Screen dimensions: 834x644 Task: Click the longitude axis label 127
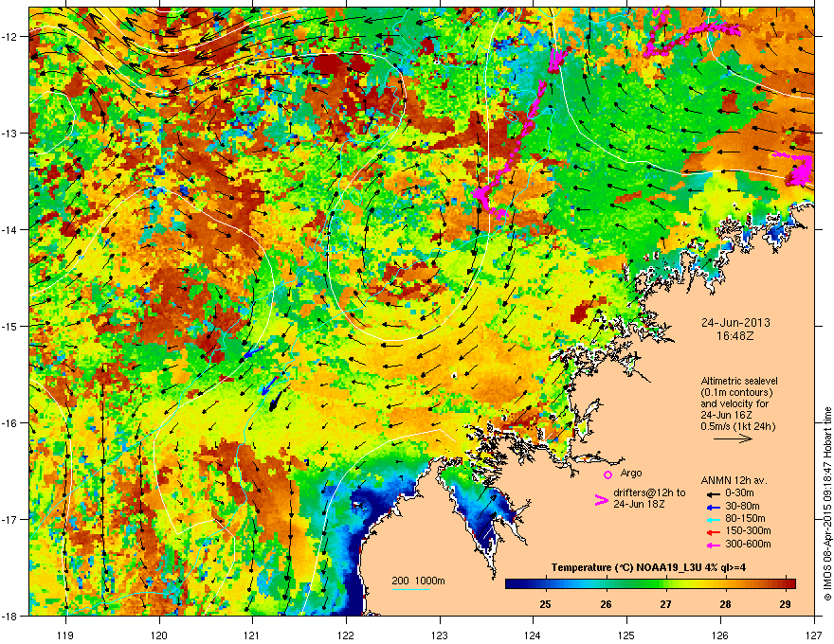click(814, 635)
